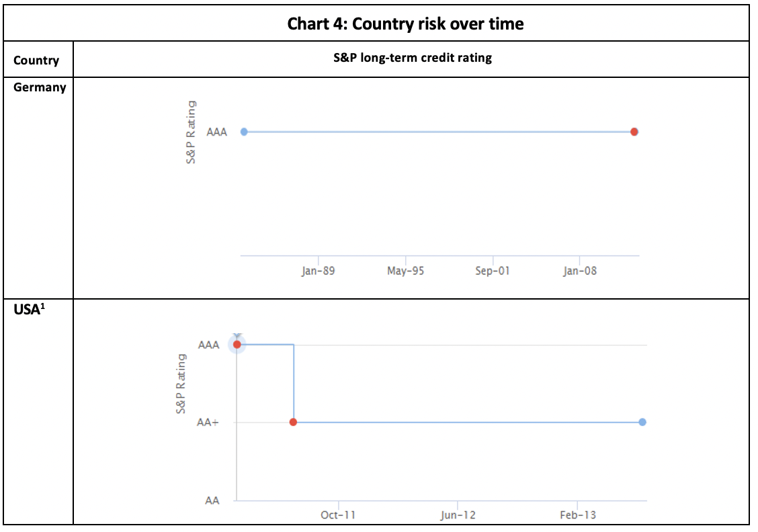Select the USA row label
758x532 pixels.
(x=27, y=311)
